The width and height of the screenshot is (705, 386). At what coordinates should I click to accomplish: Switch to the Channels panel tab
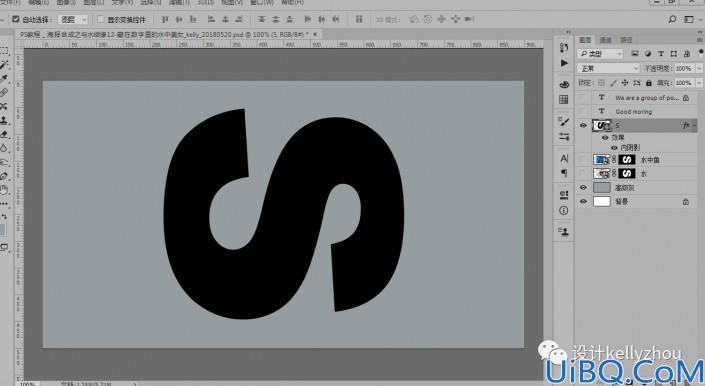coord(606,40)
